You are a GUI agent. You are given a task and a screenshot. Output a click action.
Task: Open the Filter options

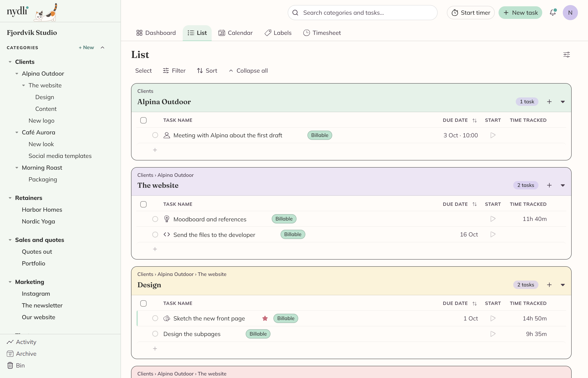click(x=174, y=71)
